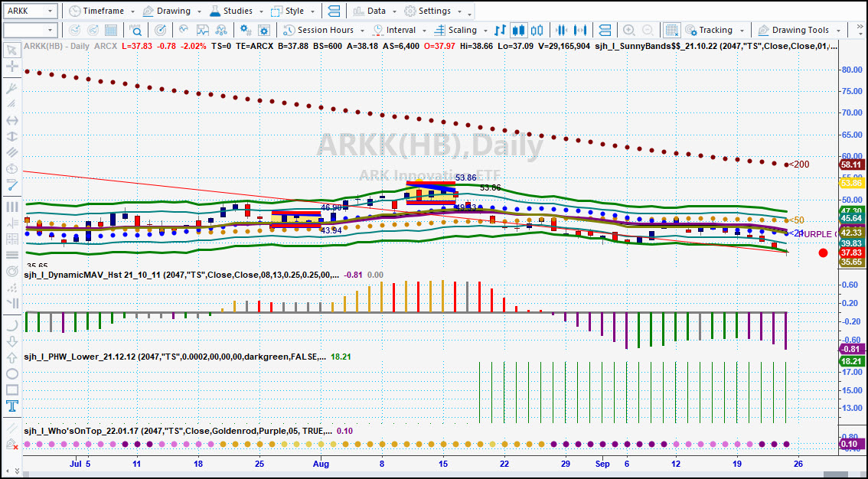Expand the Session Hours dropdown
Viewport: 868px width, 479px height.
coord(362,31)
